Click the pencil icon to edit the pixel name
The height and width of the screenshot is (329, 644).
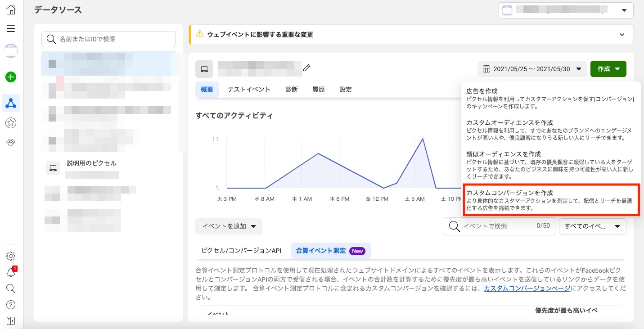307,68
